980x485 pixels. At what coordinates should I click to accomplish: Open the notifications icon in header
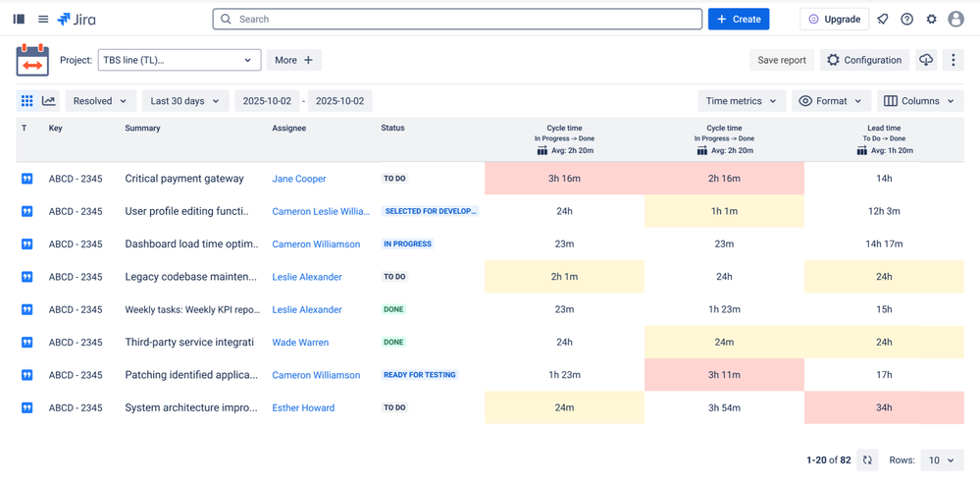point(883,19)
